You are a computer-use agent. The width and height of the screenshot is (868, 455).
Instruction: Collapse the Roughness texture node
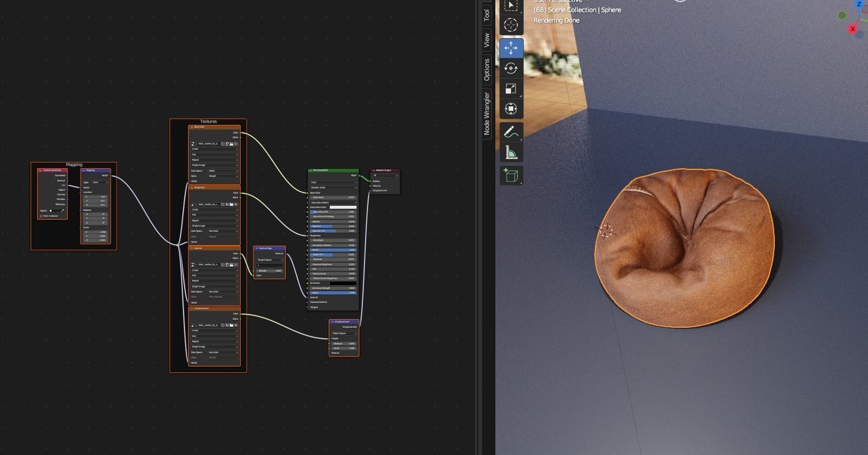coord(192,187)
